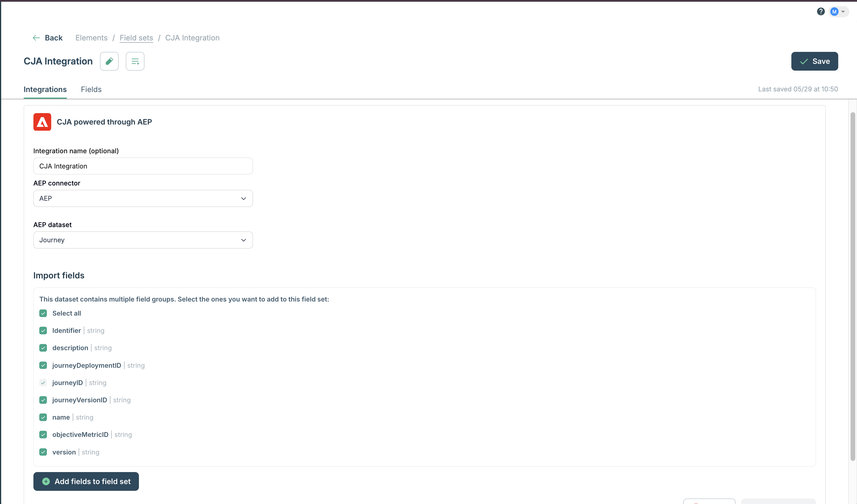Click Add fields to field set button

[86, 481]
